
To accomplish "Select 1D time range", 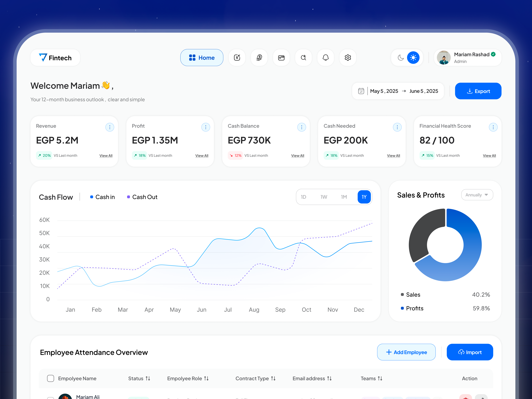I will tap(304, 197).
